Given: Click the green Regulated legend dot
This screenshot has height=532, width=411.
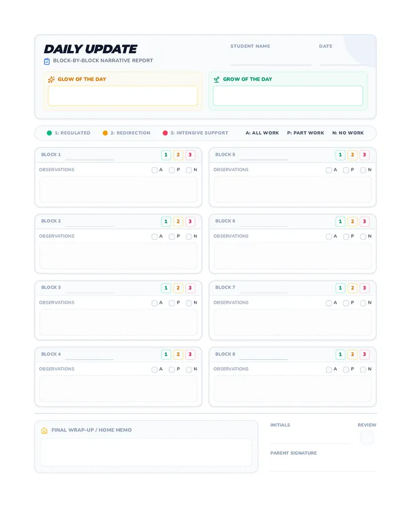Looking at the screenshot, I should coord(49,133).
